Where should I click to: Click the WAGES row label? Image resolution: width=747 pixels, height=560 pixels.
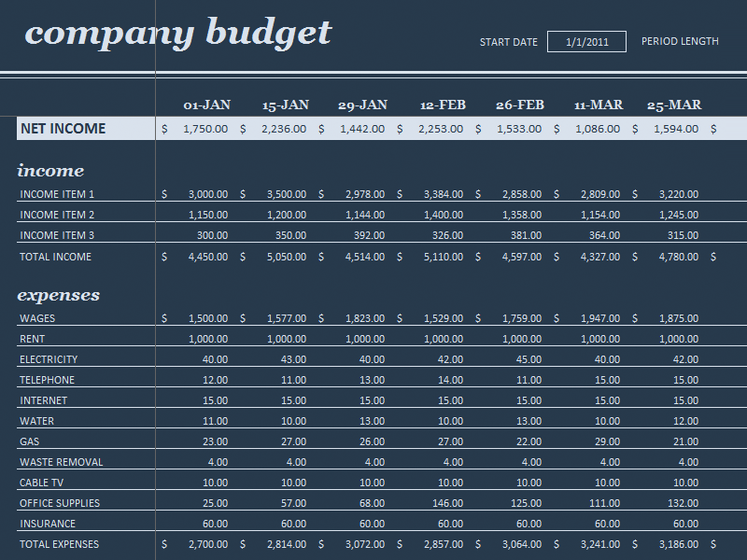point(37,318)
